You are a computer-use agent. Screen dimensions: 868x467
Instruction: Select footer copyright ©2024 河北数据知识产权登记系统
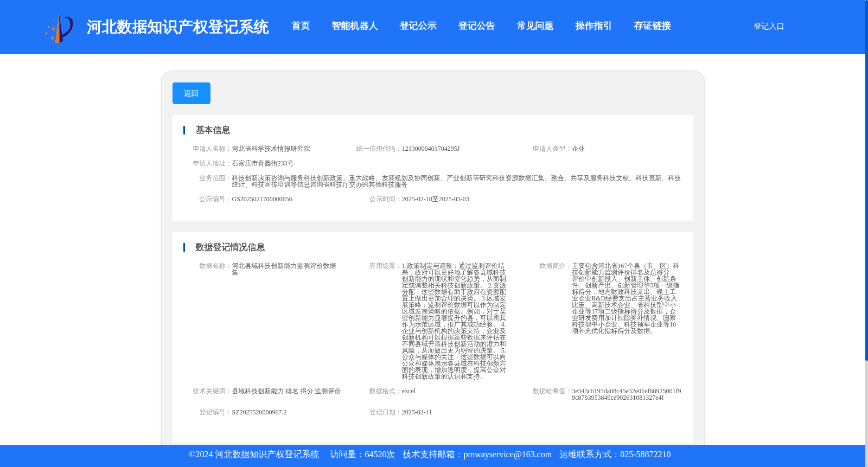point(254,455)
